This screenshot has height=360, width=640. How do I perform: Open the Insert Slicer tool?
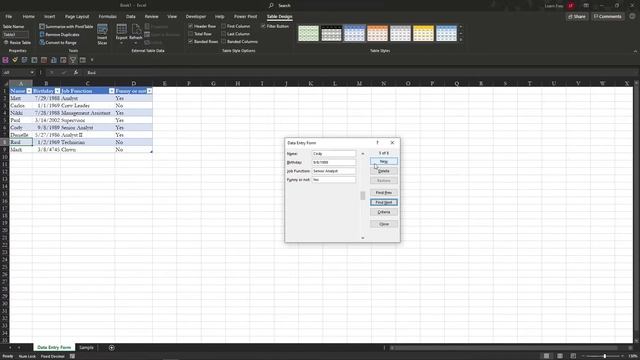(x=102, y=34)
